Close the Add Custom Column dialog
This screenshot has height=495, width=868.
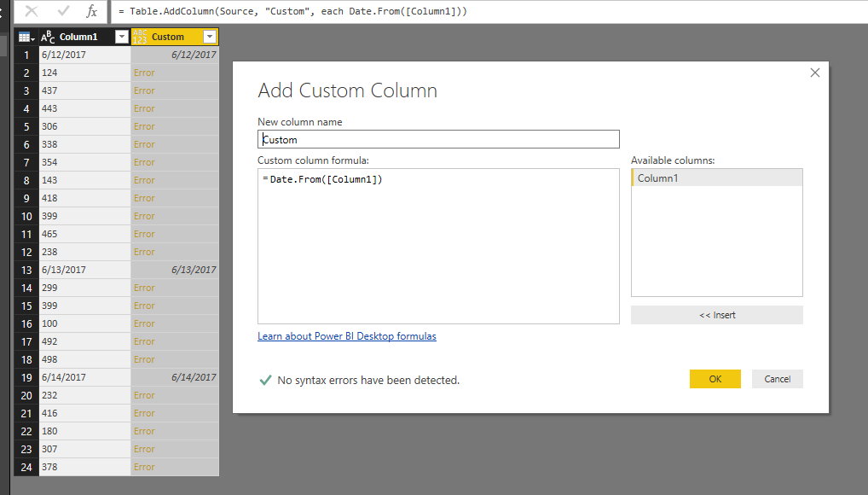coord(815,73)
